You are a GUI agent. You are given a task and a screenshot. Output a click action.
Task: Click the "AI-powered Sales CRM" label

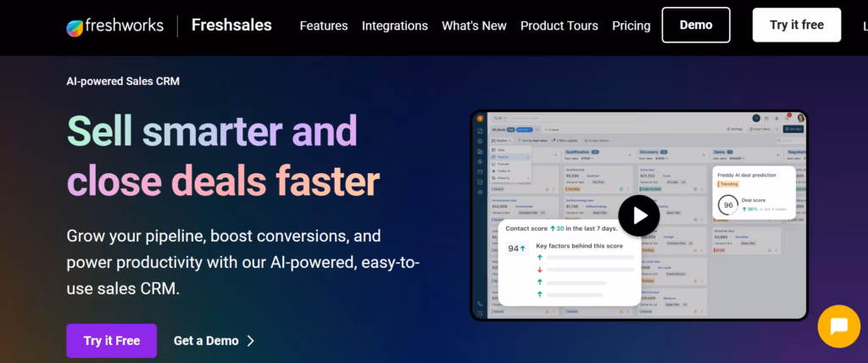[x=123, y=81]
